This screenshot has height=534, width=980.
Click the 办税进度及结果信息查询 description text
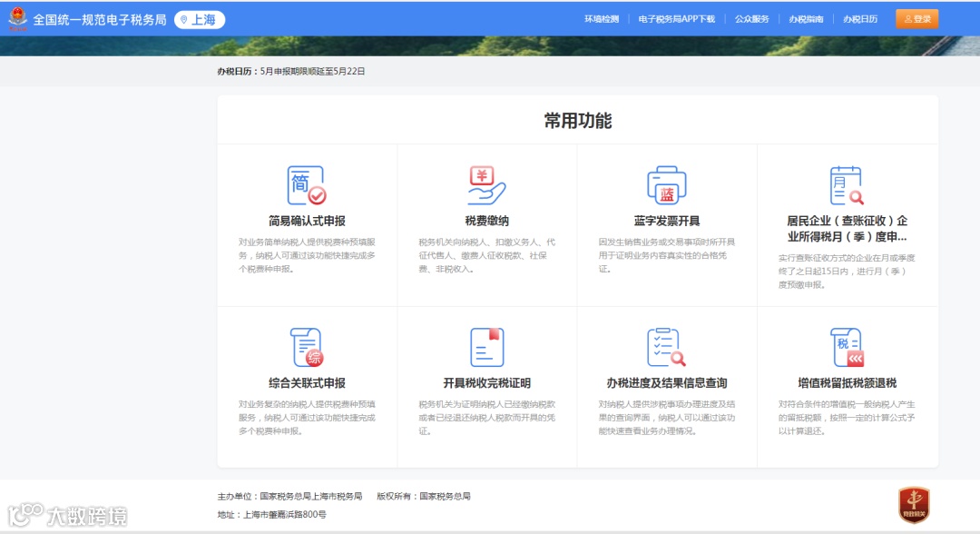[666, 417]
